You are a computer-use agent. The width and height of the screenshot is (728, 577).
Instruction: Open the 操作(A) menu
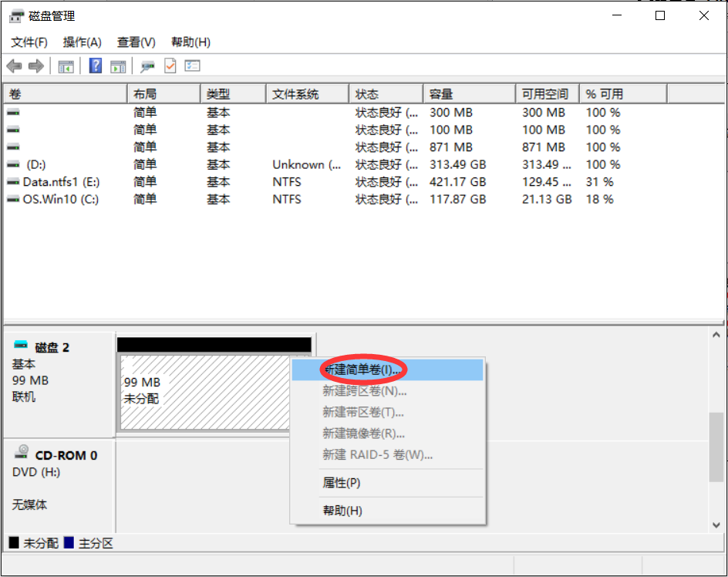(83, 42)
